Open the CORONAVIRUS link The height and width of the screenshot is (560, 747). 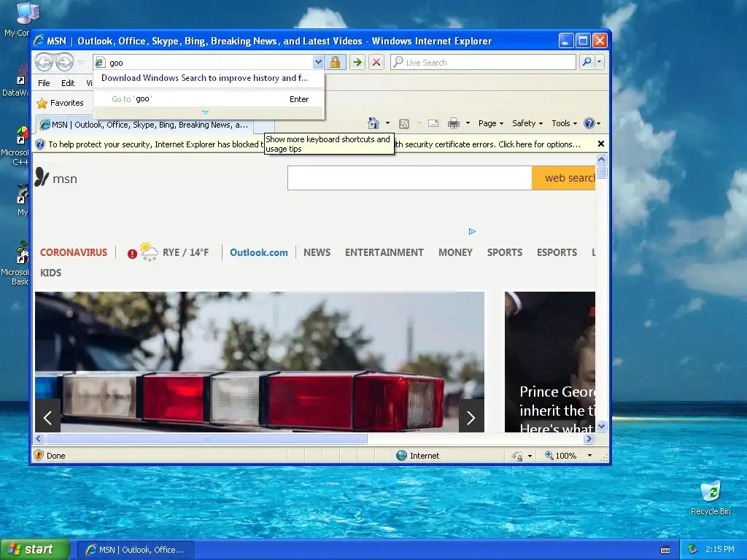coord(74,252)
